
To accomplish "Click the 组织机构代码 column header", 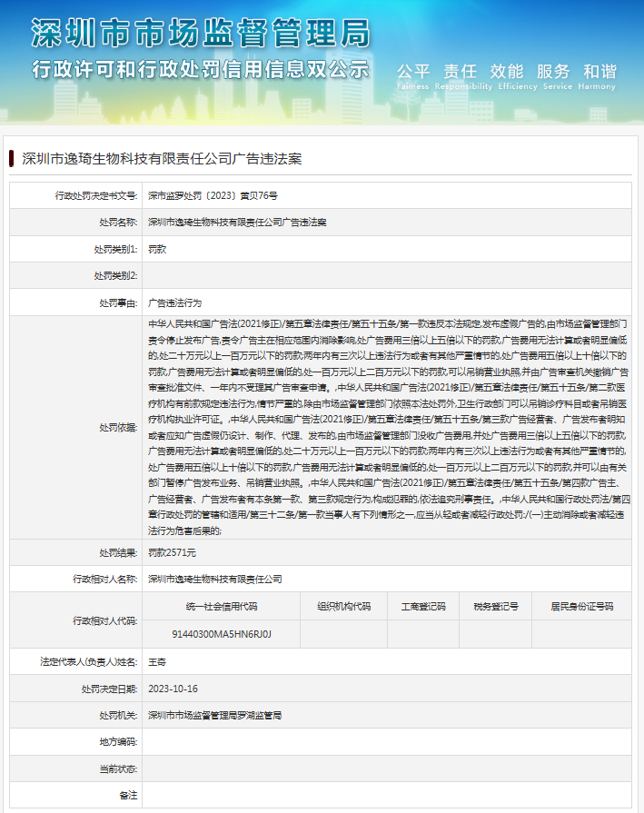I will click(344, 606).
